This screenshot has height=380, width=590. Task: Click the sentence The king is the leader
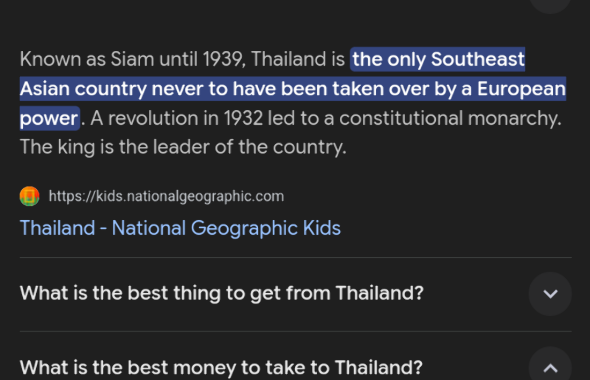pos(116,147)
